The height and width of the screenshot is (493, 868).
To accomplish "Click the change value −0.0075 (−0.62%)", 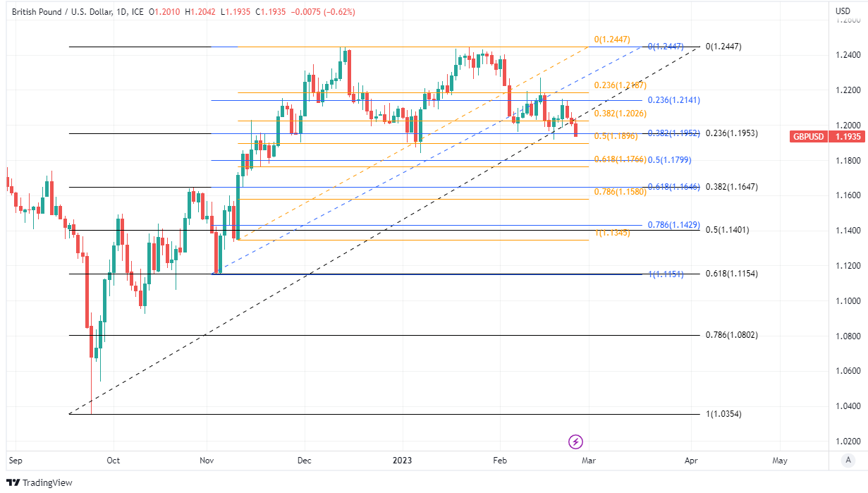I will (x=322, y=12).
